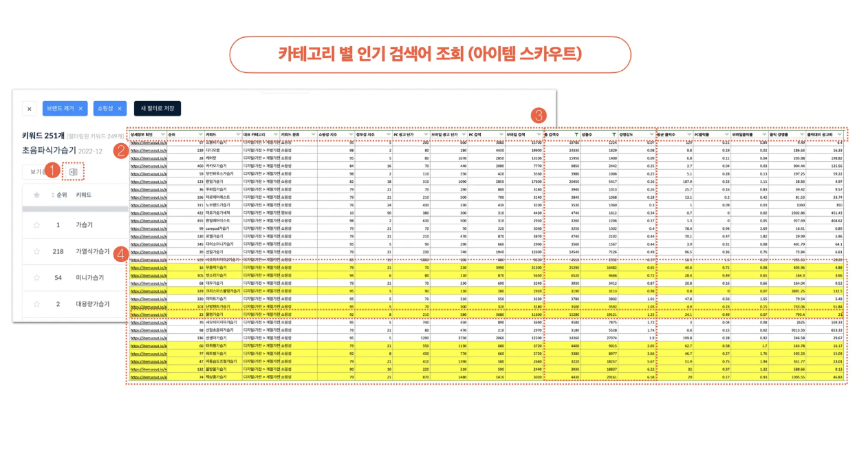The height and width of the screenshot is (461, 868).
Task: Open the 경쟁강도 column filter dropdown
Action: point(651,134)
